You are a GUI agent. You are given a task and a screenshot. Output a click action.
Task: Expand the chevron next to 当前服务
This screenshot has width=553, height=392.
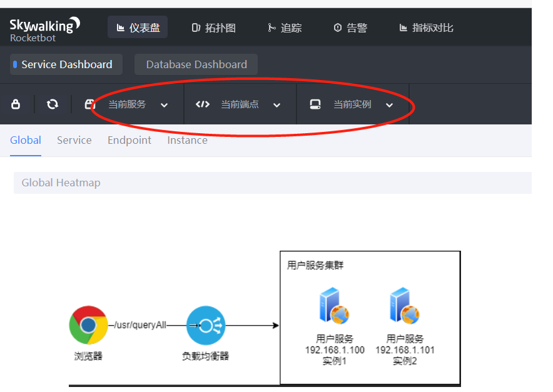click(165, 105)
